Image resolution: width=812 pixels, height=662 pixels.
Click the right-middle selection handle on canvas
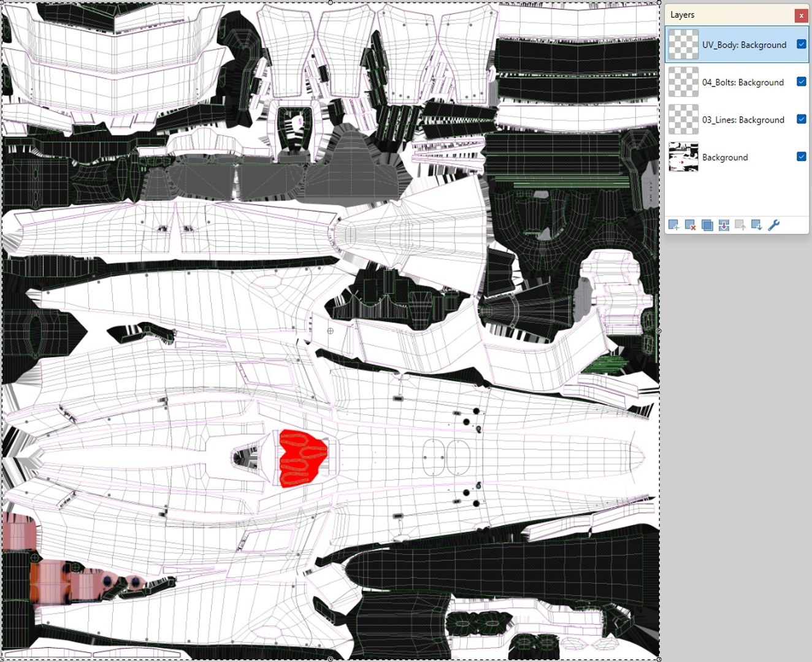[659, 331]
